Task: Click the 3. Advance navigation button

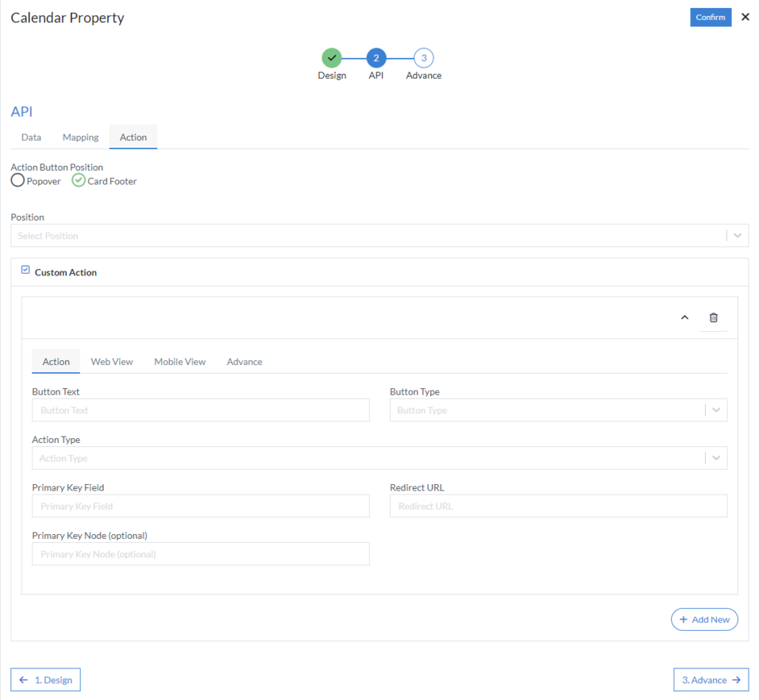Action: coord(711,679)
